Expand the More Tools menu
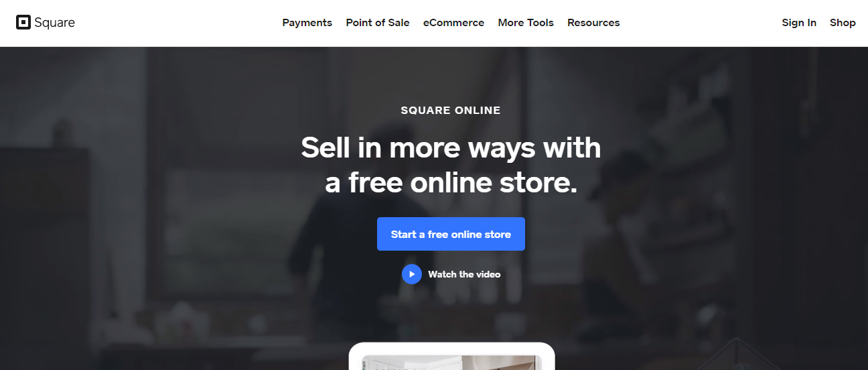The height and width of the screenshot is (370, 868). pyautogui.click(x=526, y=23)
